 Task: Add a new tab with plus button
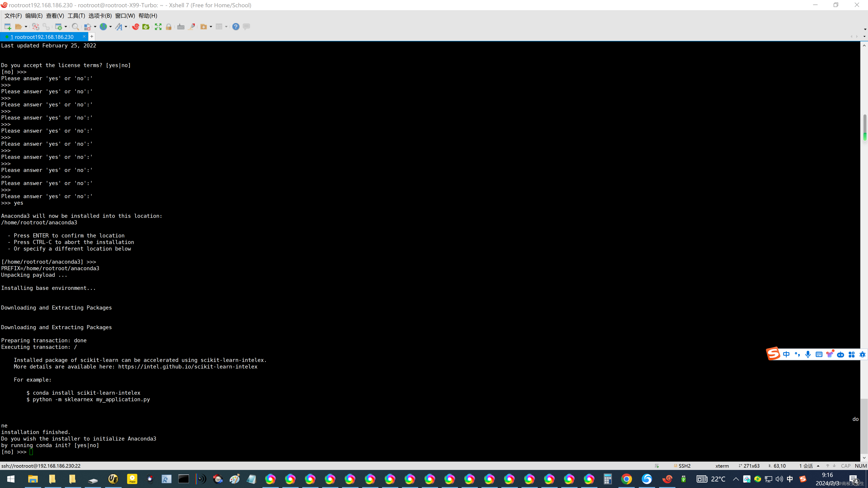tap(92, 37)
